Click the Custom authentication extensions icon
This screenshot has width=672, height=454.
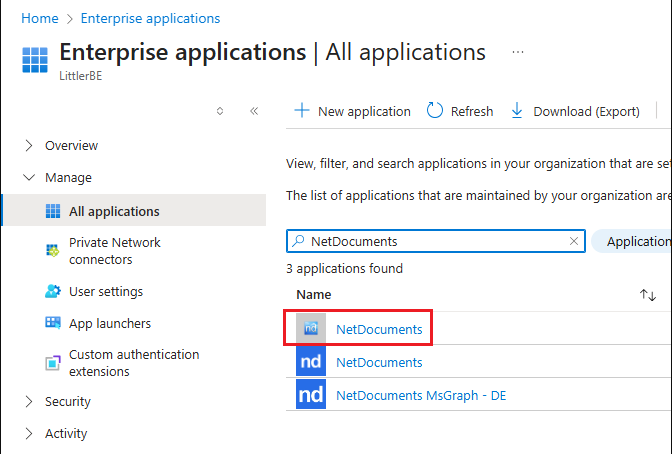53,363
